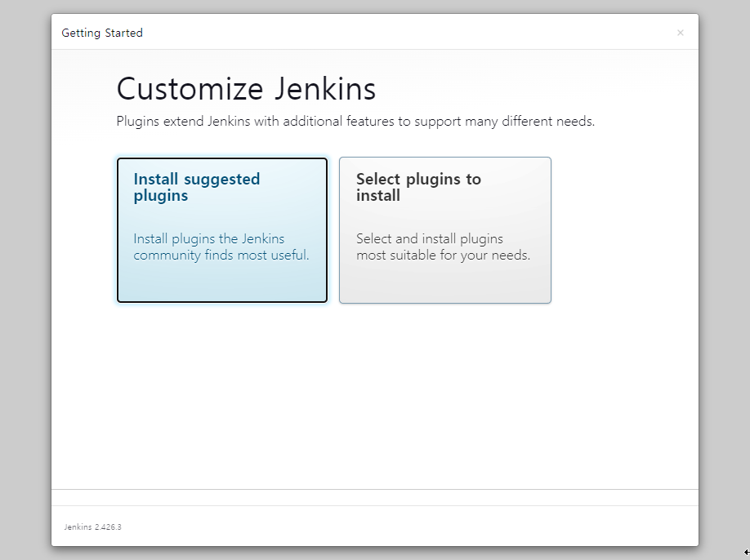The width and height of the screenshot is (750, 560).
Task: Choose Select plugins to install option
Action: pos(445,230)
